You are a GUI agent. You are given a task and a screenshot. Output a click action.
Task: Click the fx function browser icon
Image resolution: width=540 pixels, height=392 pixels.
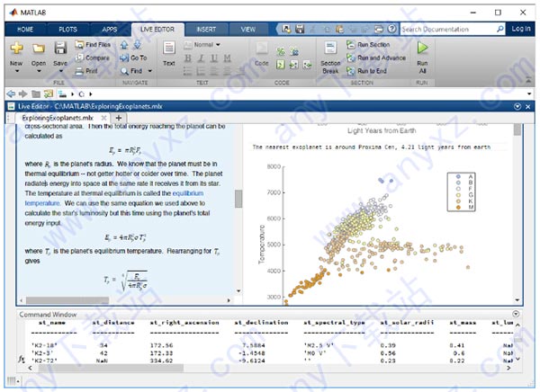click(x=22, y=359)
